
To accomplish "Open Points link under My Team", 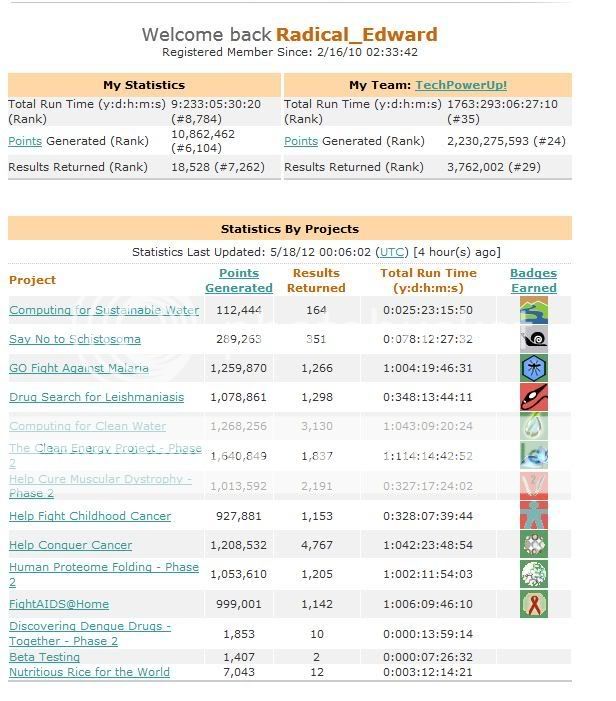I will click(301, 141).
